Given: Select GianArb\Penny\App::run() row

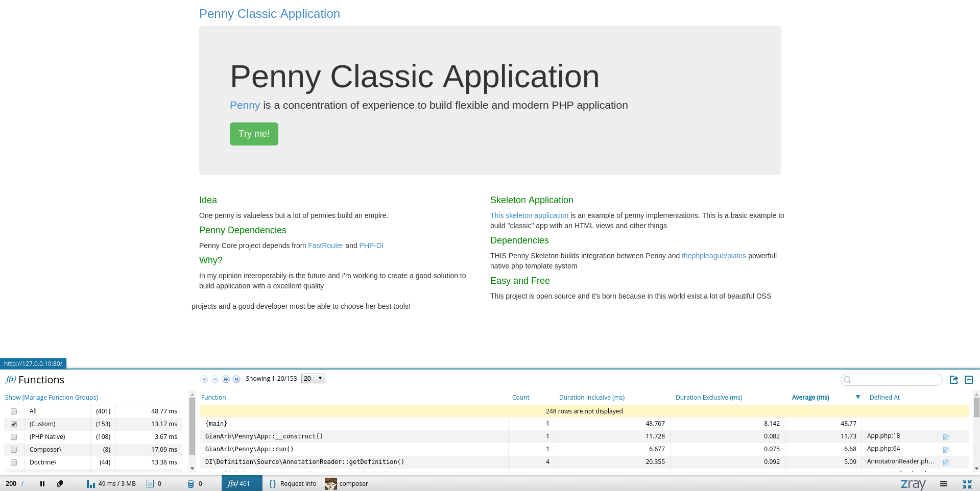Looking at the screenshot, I should pyautogui.click(x=584, y=449).
